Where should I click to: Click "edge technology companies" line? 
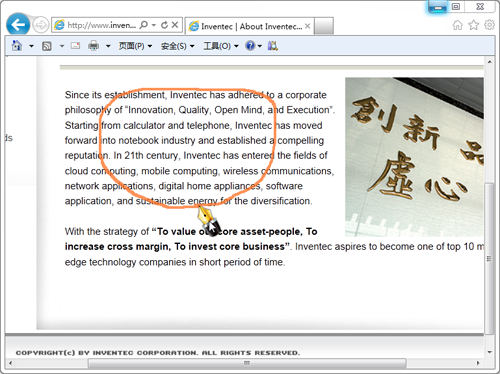tap(175, 262)
